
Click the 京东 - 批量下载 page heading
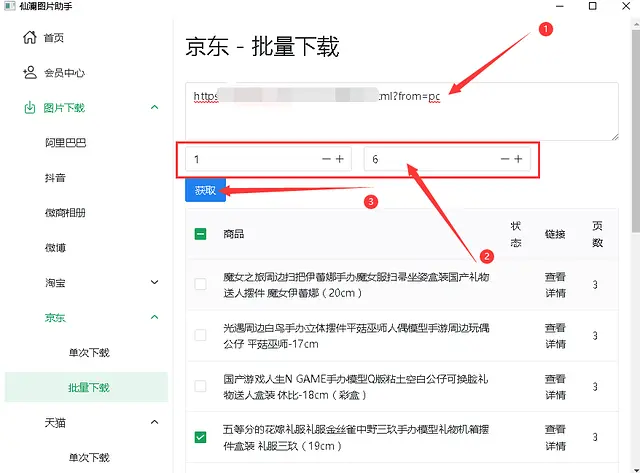coord(262,46)
